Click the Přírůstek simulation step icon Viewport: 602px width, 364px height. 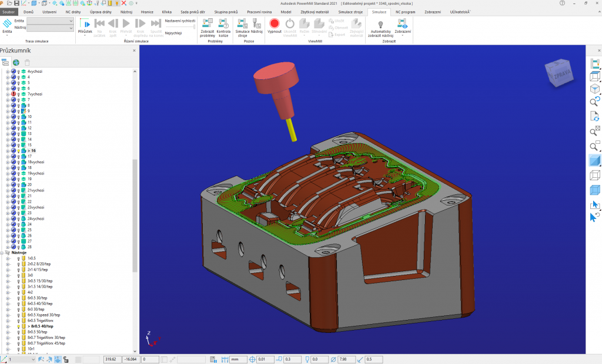pos(85,24)
